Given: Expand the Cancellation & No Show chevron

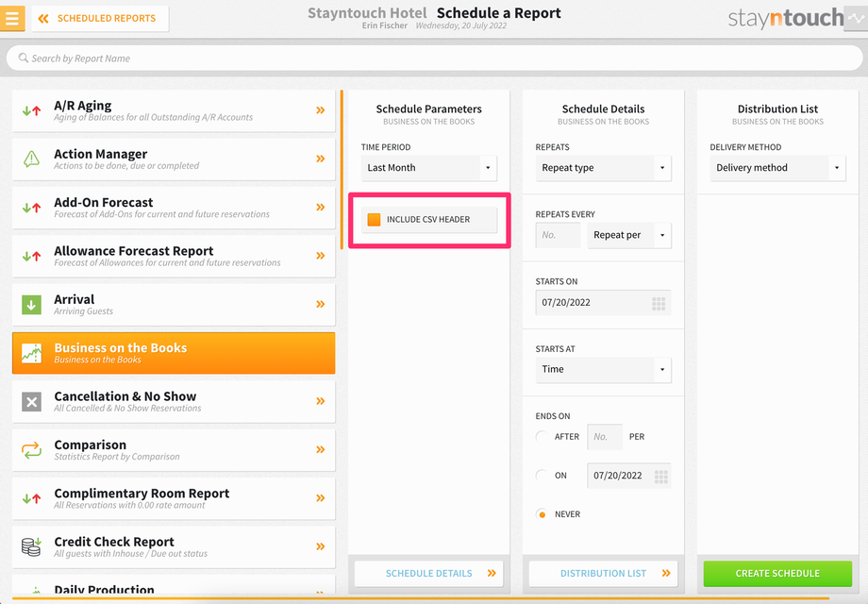Looking at the screenshot, I should (x=321, y=401).
